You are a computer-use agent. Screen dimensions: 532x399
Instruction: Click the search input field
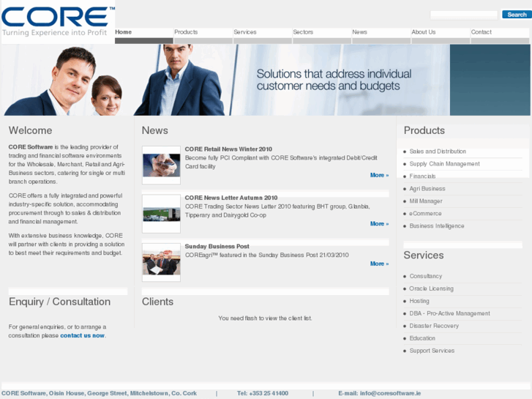click(463, 15)
